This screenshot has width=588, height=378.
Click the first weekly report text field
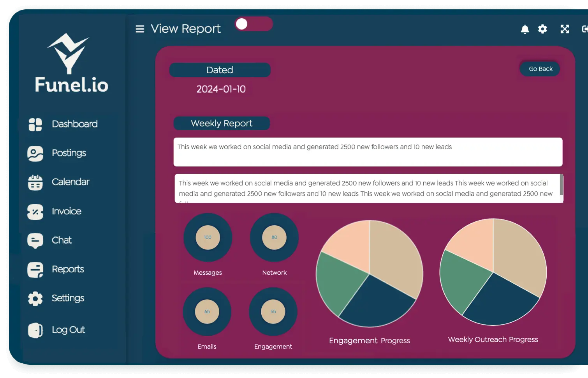point(368,152)
